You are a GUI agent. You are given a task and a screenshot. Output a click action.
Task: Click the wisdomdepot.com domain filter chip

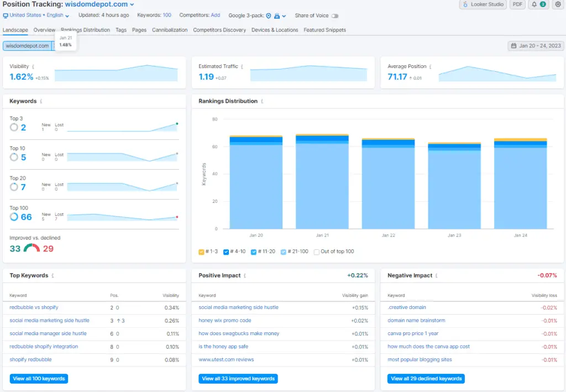(27, 46)
